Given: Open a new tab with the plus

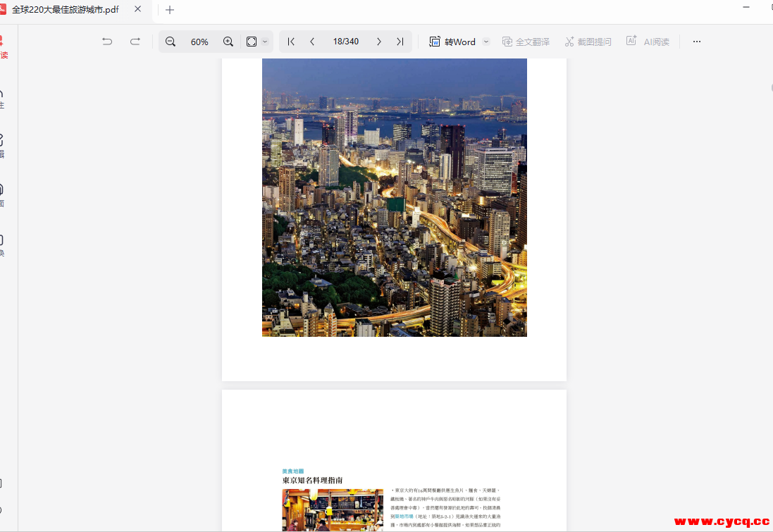Looking at the screenshot, I should (169, 11).
